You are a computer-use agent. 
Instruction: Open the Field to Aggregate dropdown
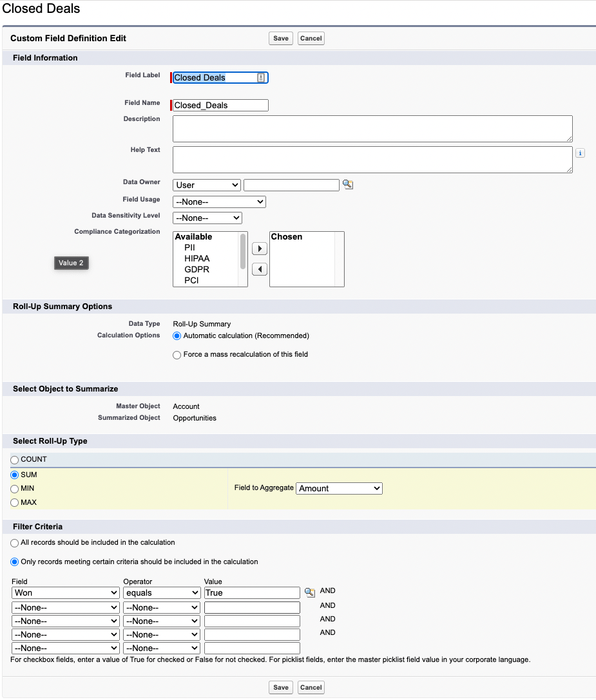point(339,488)
